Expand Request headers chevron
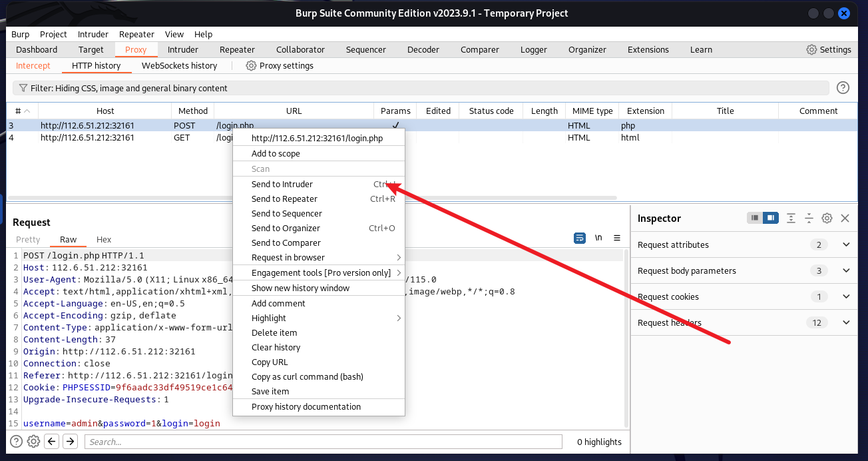 846,322
